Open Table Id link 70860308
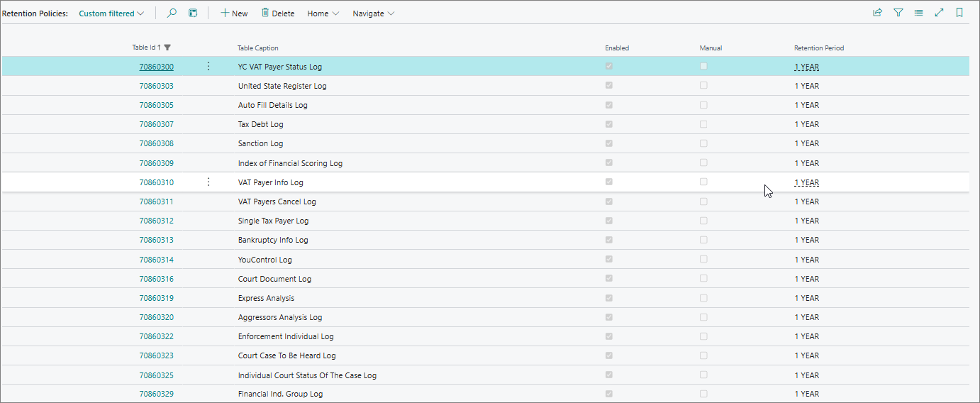 tap(156, 143)
